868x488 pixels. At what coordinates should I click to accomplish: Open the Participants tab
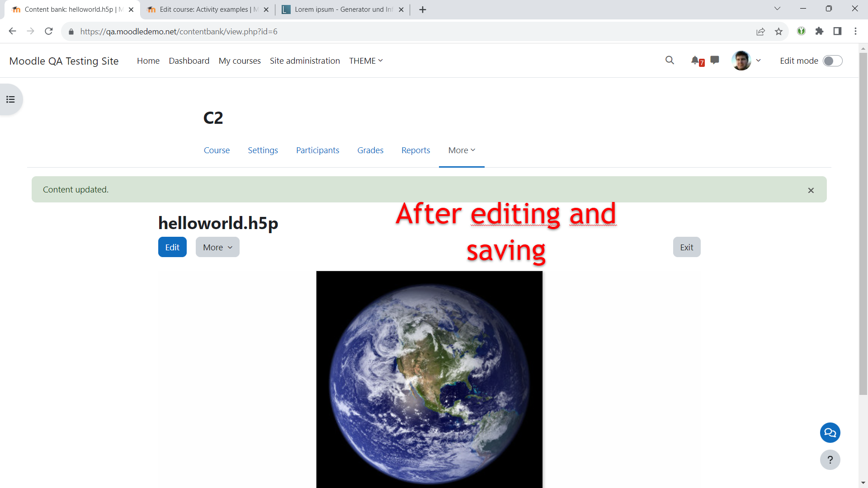click(x=317, y=150)
